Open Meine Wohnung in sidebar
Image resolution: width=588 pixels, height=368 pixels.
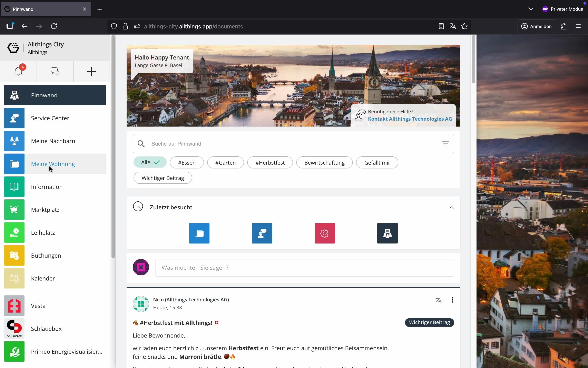click(55, 164)
